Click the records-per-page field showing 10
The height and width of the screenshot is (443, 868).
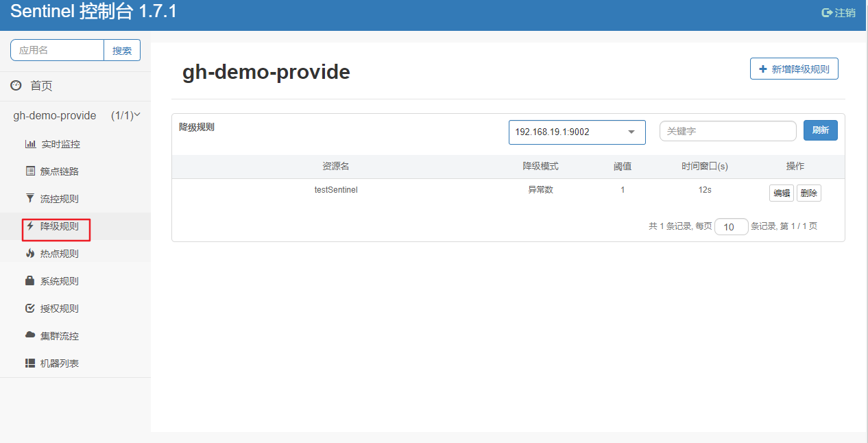[x=732, y=227]
